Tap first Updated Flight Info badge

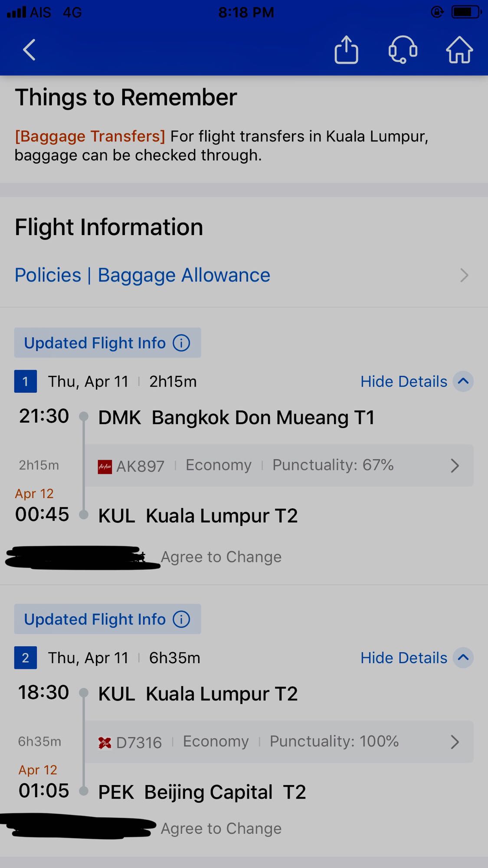coord(108,343)
